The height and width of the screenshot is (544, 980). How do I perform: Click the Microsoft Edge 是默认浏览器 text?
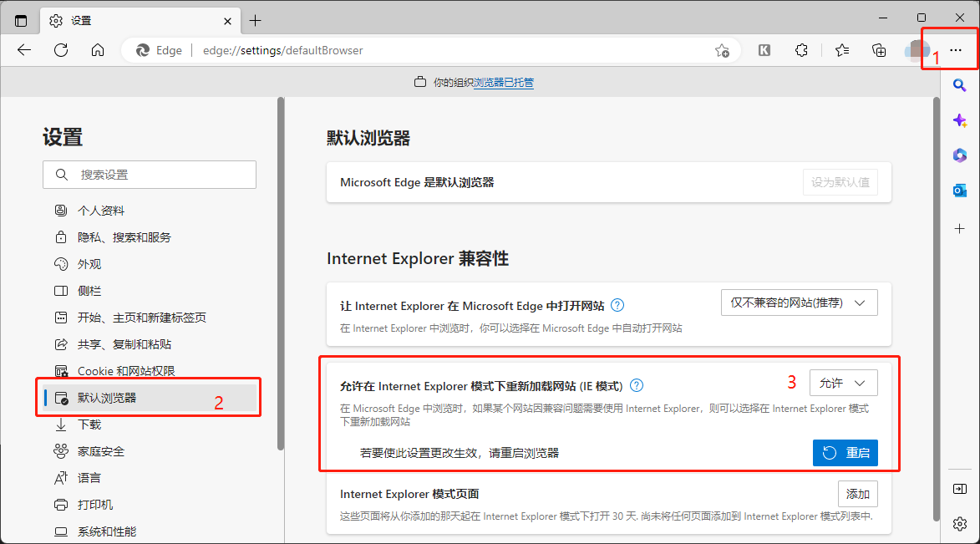pyautogui.click(x=417, y=182)
